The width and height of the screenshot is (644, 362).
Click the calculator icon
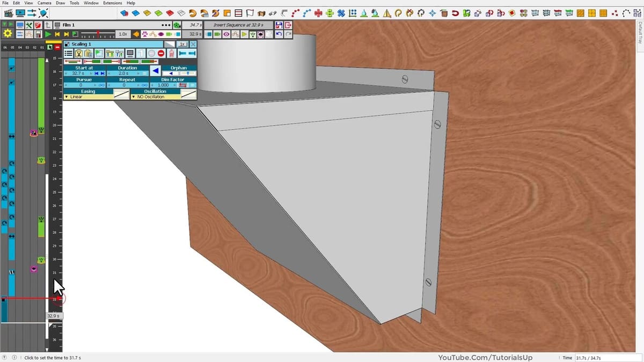coord(39,34)
